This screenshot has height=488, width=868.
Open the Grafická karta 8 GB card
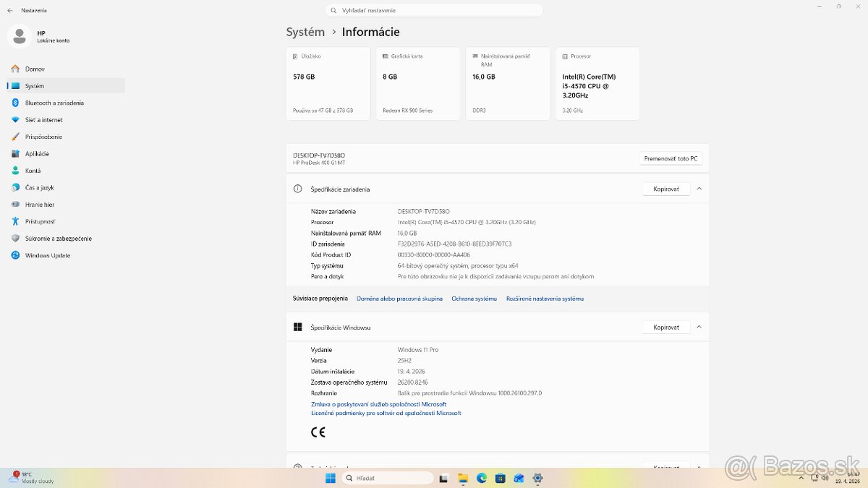[417, 84]
